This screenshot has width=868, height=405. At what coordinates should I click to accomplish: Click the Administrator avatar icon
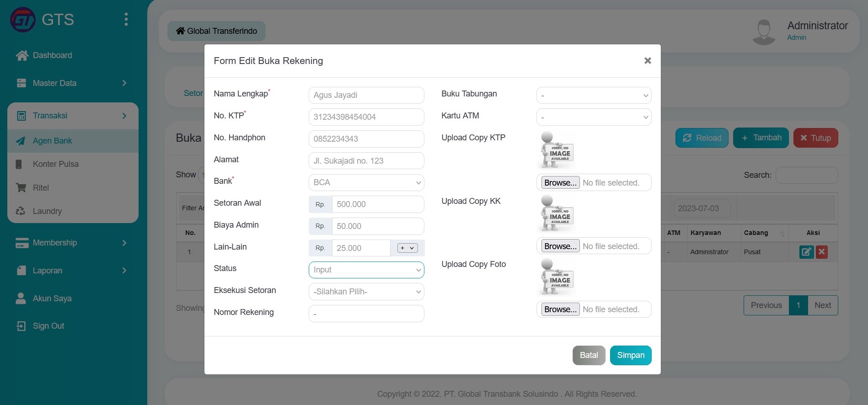click(764, 32)
